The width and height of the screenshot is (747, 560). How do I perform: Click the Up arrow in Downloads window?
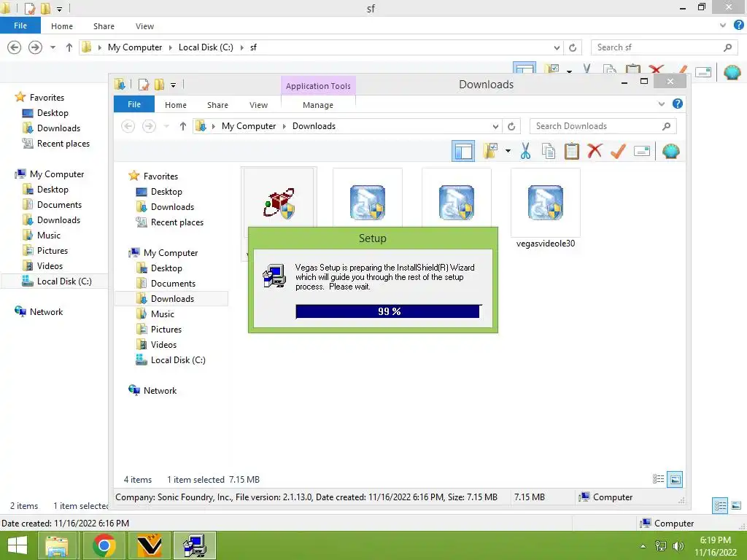pyautogui.click(x=183, y=126)
